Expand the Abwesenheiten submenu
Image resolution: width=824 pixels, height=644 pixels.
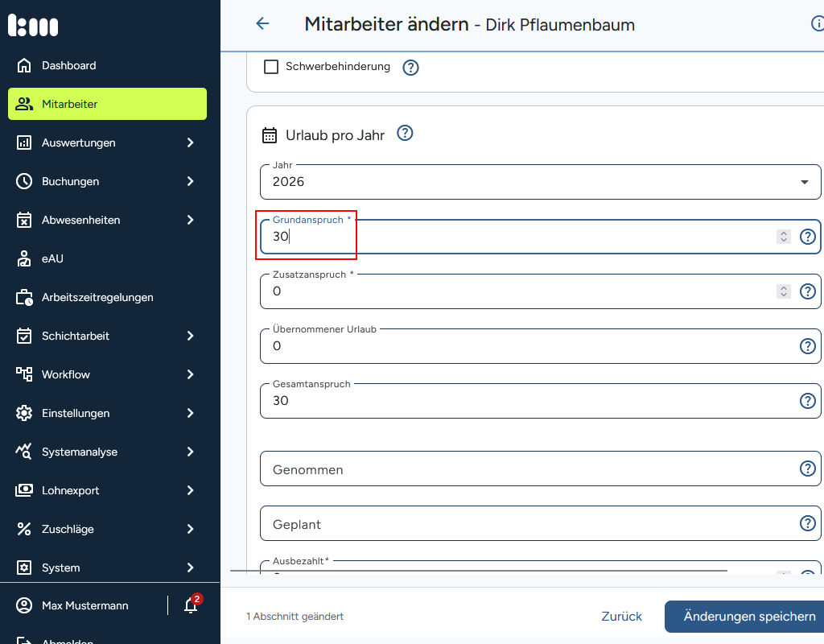(190, 221)
